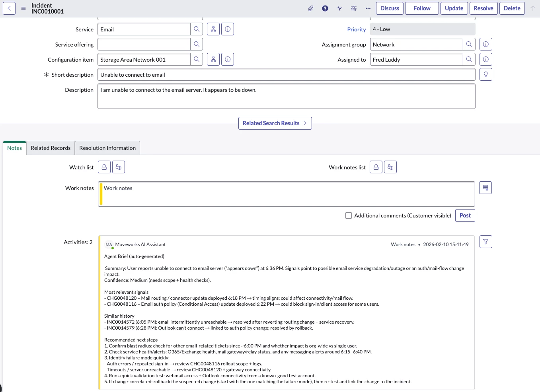The width and height of the screenshot is (540, 392).
Task: Click the Update button
Action: coord(454,8)
